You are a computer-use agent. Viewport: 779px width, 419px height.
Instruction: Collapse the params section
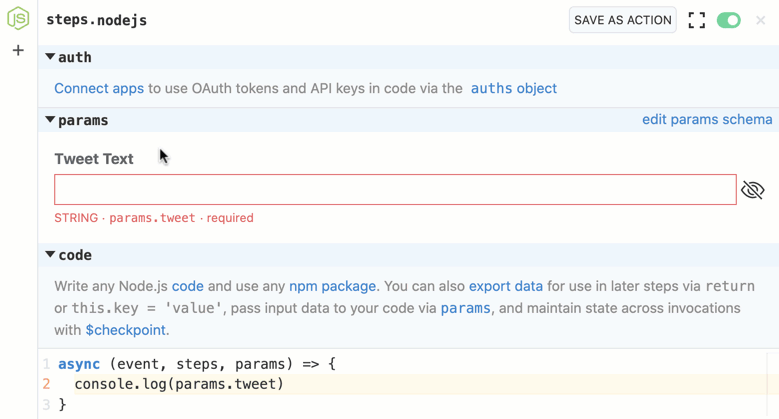click(50, 120)
